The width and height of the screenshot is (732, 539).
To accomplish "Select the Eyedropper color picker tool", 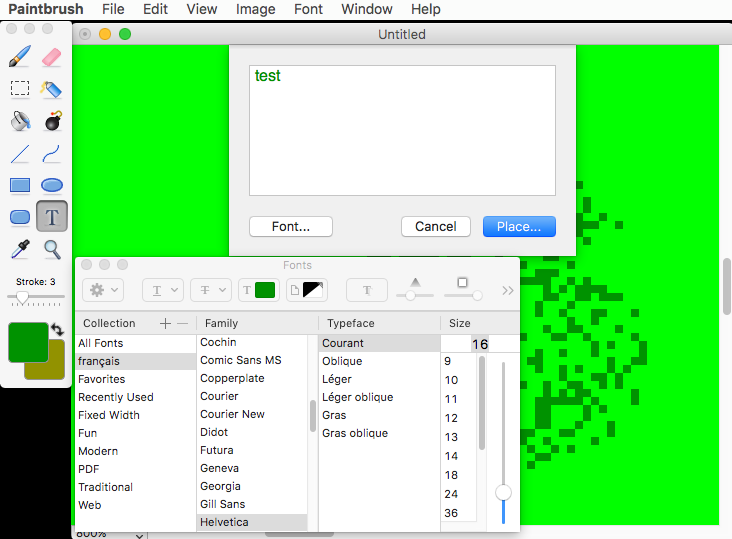I will point(20,249).
